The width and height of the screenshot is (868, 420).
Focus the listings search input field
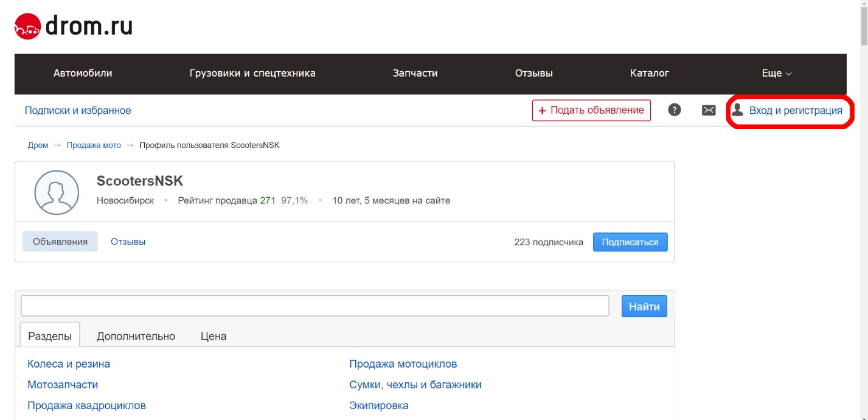[x=315, y=306]
